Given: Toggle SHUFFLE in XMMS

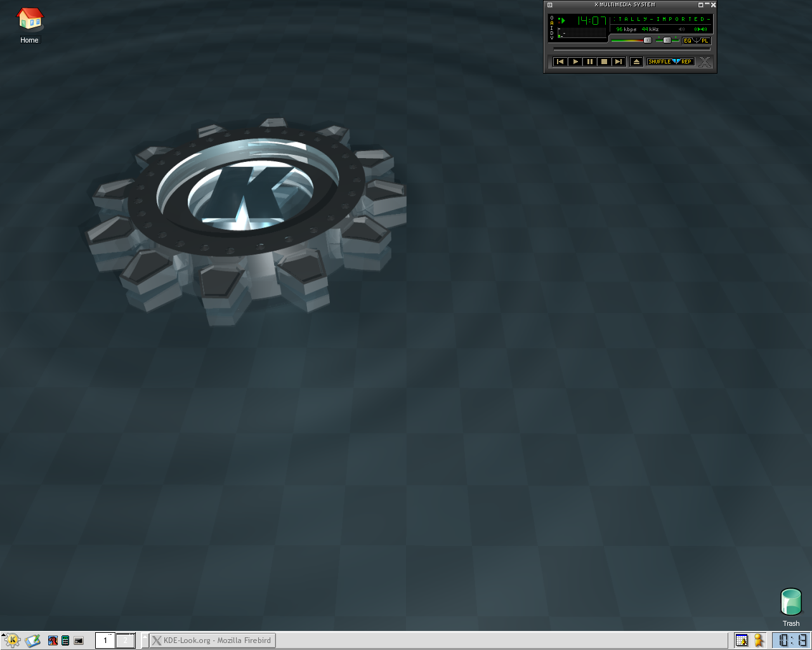Looking at the screenshot, I should (660, 62).
